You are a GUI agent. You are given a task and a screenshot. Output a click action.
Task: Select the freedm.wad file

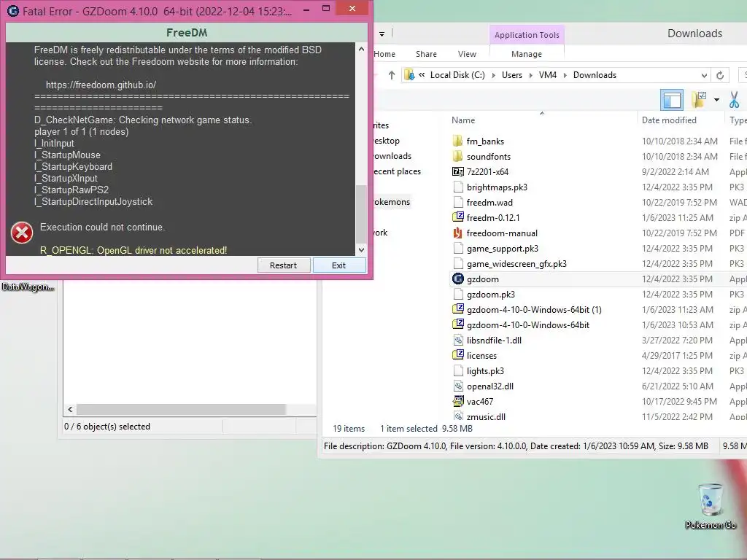489,203
